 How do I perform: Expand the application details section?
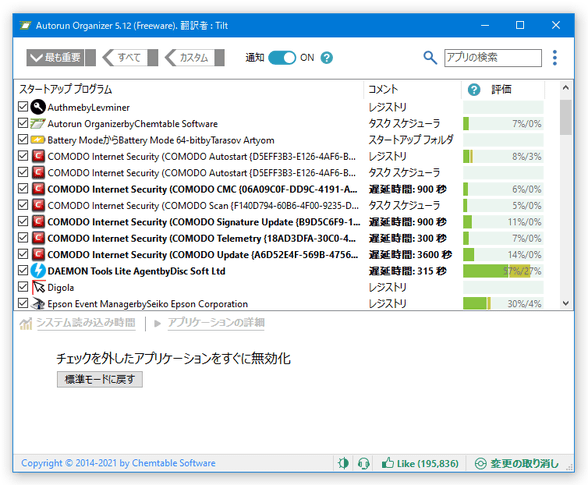point(216,323)
